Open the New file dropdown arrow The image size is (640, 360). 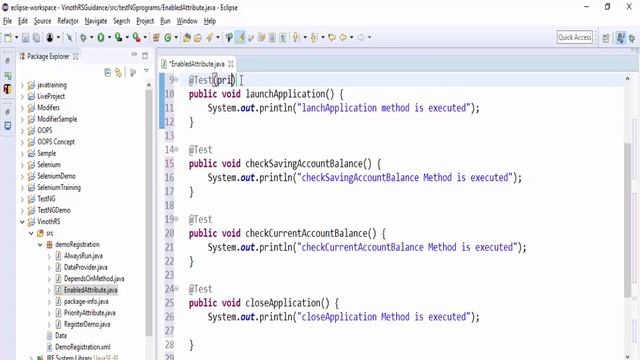coord(16,38)
